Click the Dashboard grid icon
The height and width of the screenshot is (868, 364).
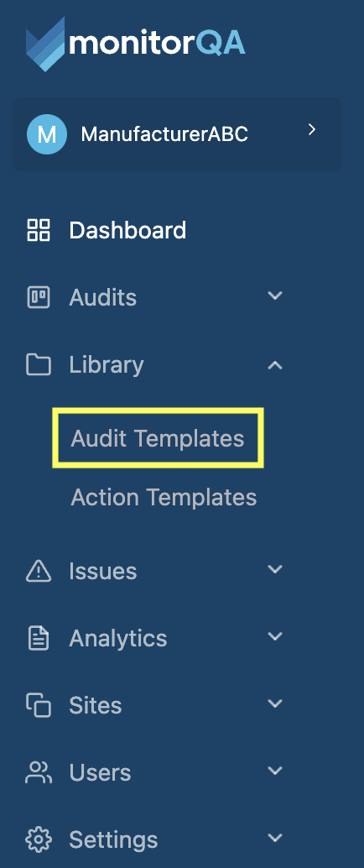(39, 230)
